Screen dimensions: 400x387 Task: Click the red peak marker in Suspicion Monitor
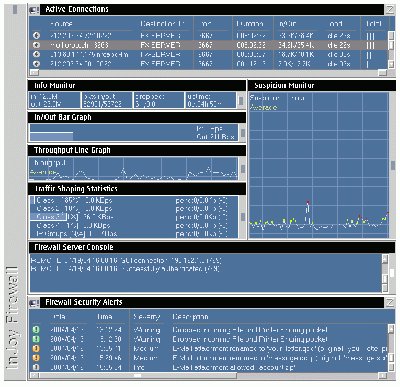(x=308, y=202)
